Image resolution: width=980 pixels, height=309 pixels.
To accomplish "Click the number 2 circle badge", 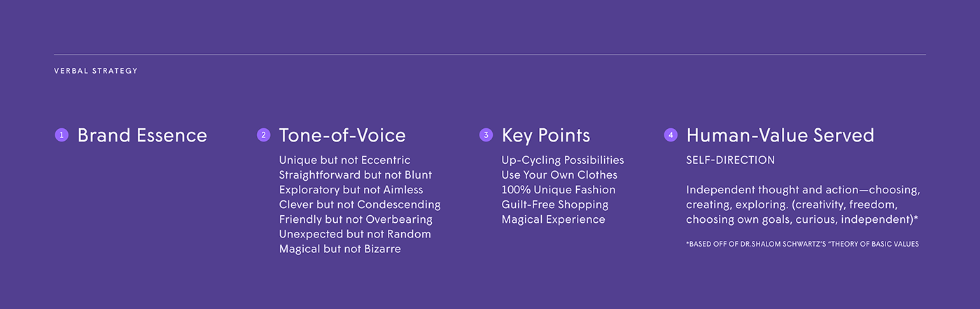I will tap(264, 135).
